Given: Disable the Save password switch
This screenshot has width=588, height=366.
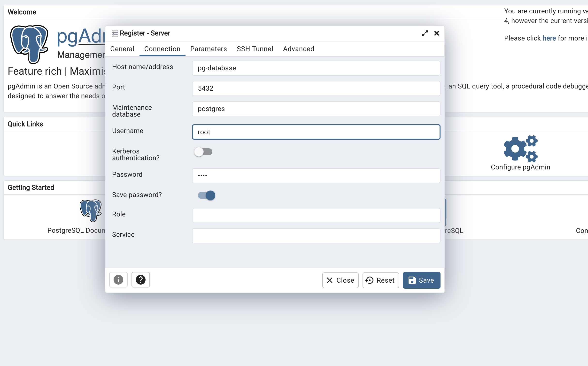Looking at the screenshot, I should pos(206,195).
